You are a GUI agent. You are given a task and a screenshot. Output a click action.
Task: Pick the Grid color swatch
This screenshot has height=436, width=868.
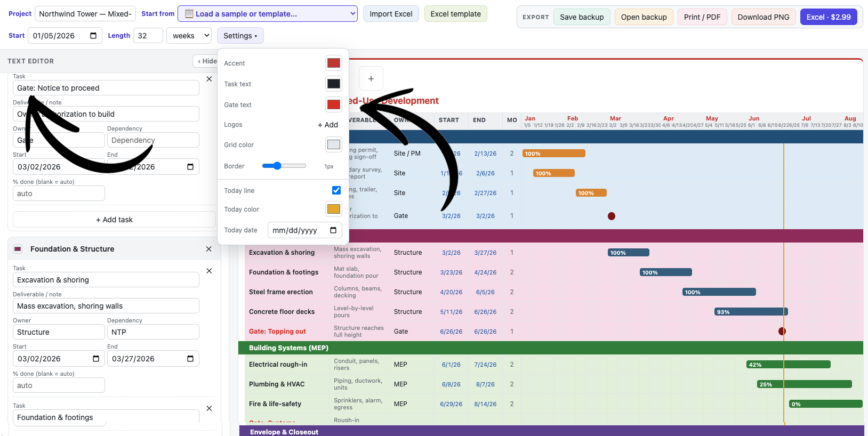pos(334,144)
